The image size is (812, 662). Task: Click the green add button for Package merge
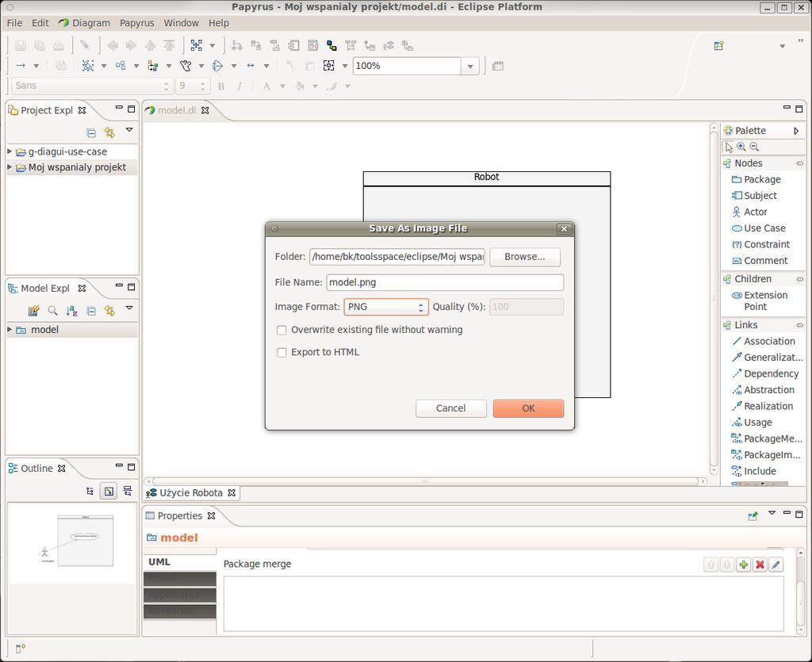744,564
